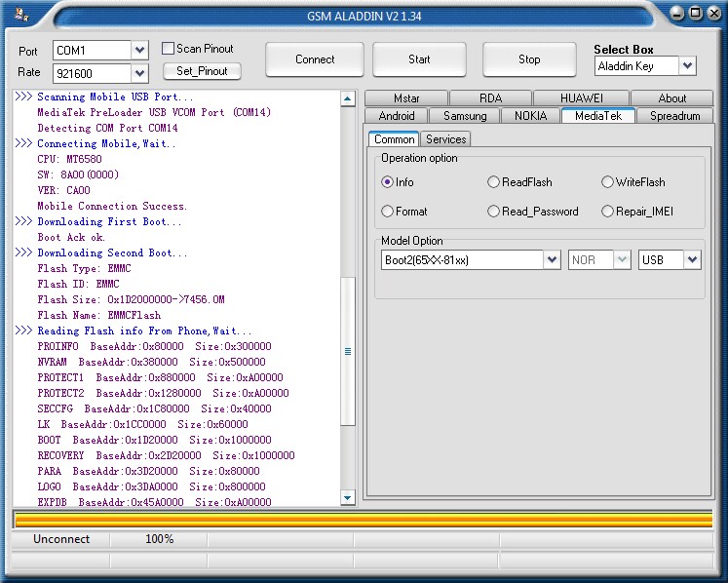Open the Select Box Aladdin Key dropdown
728x583 pixels.
point(688,66)
